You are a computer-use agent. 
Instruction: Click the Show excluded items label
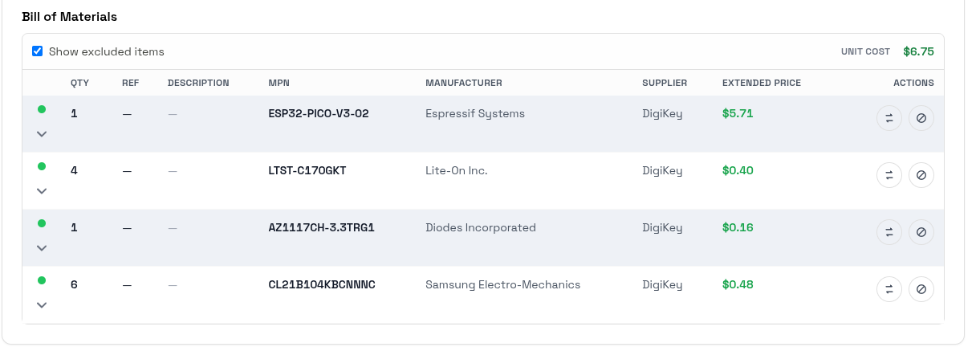coord(106,51)
